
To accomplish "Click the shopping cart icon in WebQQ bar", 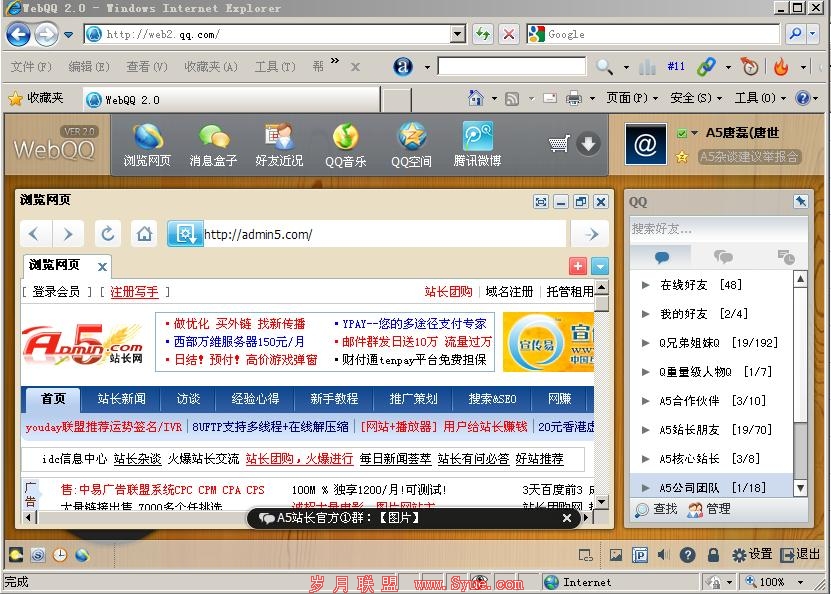I will (x=559, y=144).
